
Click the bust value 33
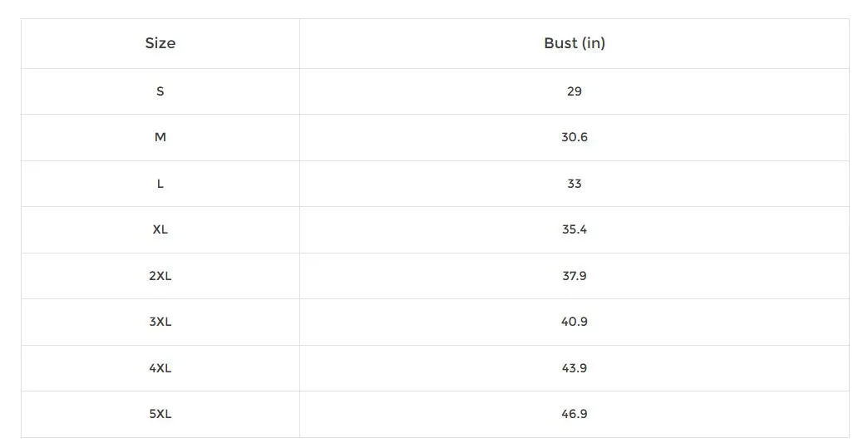pos(574,184)
